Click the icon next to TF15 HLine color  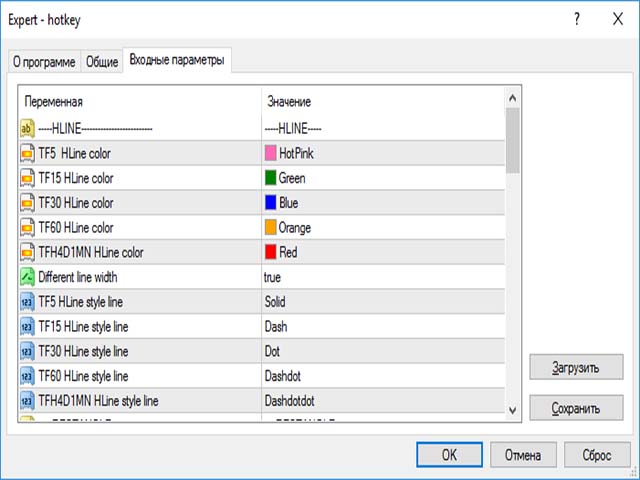[28, 178]
